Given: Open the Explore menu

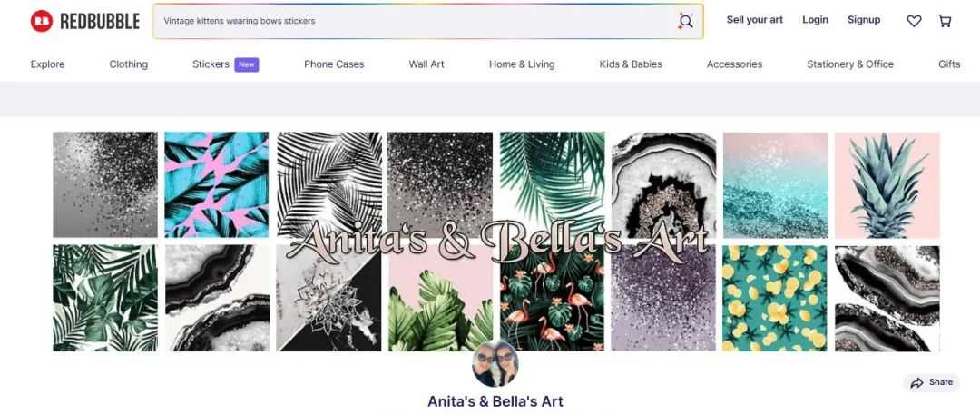Looking at the screenshot, I should coord(47,64).
